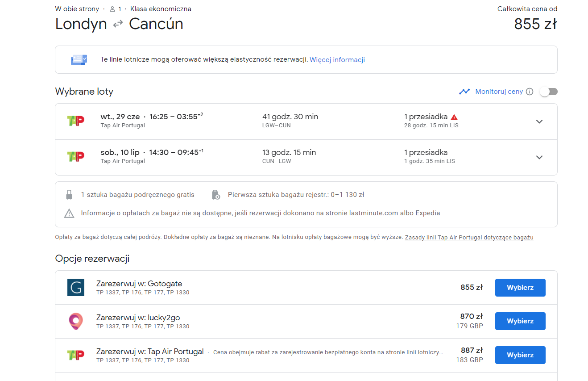Click the 1 sztuka bagażu podręcznego gratis text
The height and width of the screenshot is (381, 588).
[x=138, y=195]
